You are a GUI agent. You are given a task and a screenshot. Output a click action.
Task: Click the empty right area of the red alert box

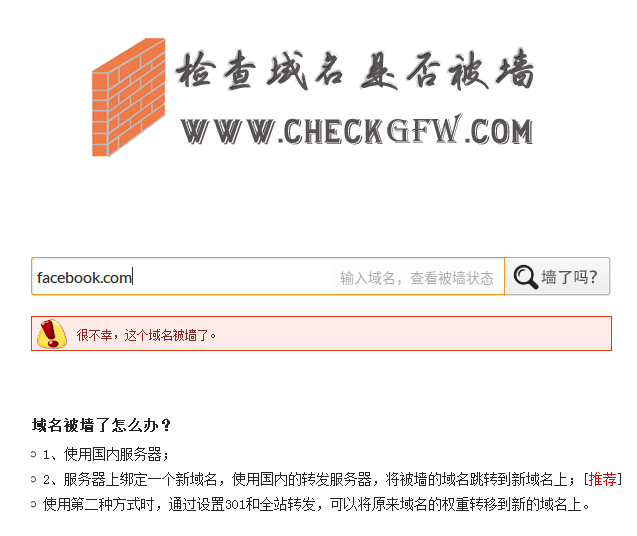click(x=447, y=334)
